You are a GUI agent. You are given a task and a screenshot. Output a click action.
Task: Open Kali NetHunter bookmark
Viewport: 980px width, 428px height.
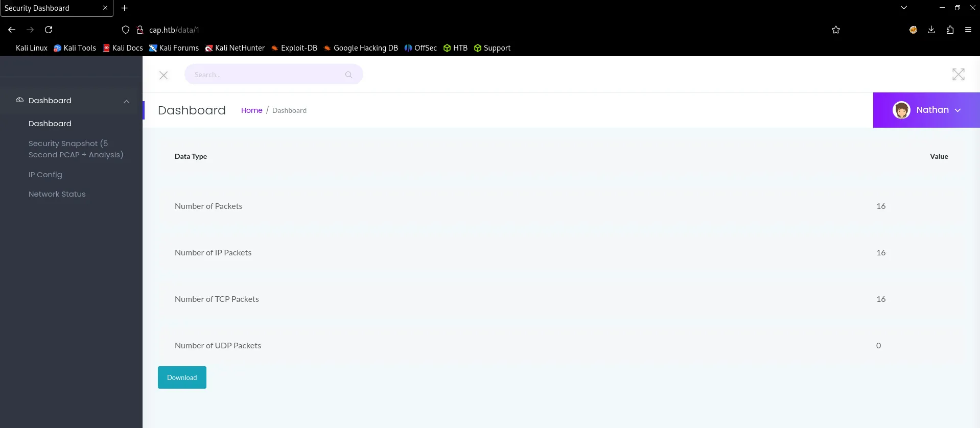[235, 48]
